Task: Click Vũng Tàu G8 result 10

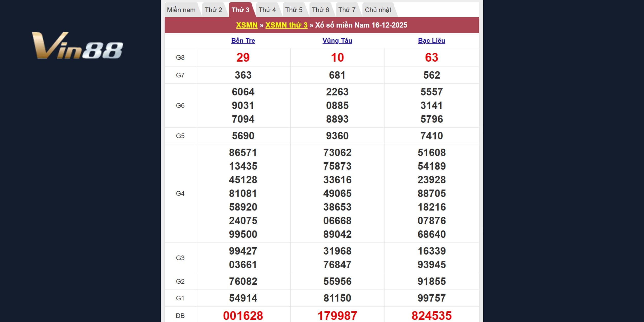Action: pos(337,57)
